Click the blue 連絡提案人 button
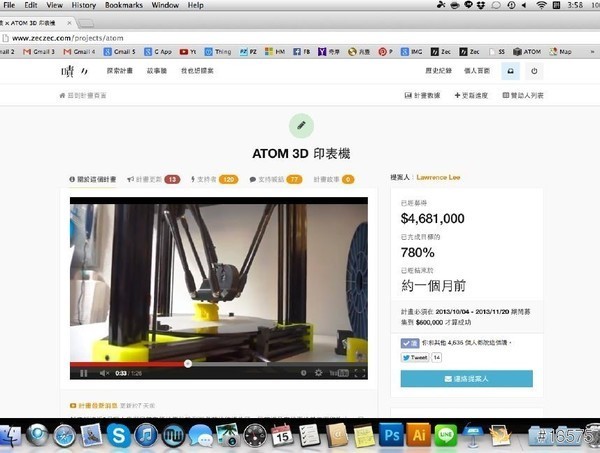Image resolution: width=600 pixels, height=453 pixels. pos(466,379)
